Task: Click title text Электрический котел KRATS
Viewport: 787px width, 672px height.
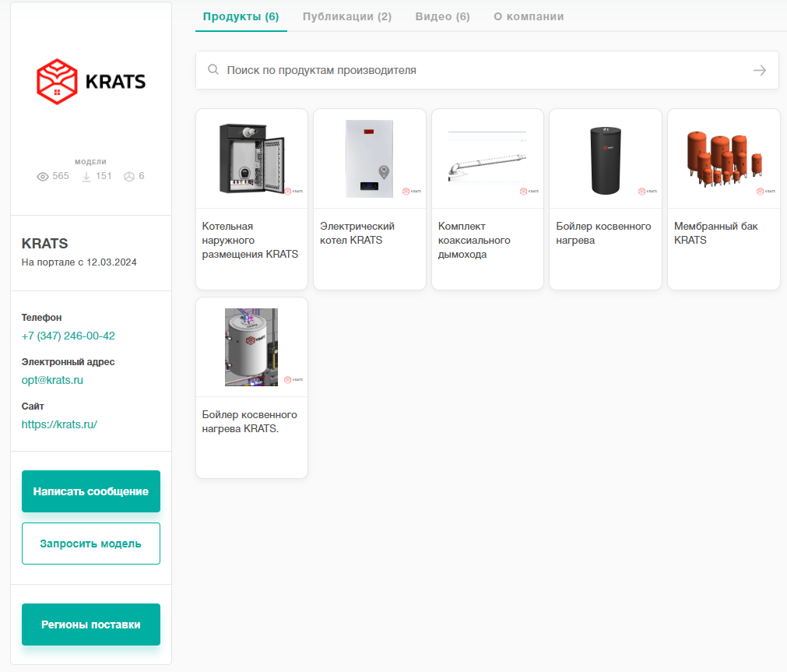Action: (357, 233)
